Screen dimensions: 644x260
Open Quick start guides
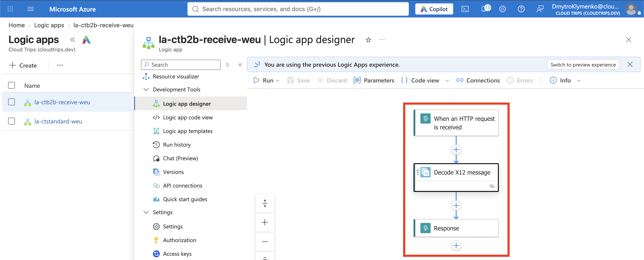click(185, 199)
